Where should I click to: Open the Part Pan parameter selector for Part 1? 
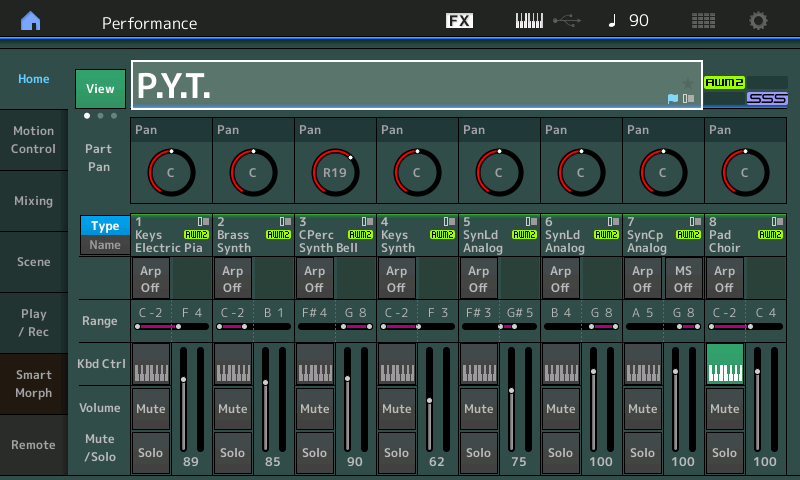[170, 130]
